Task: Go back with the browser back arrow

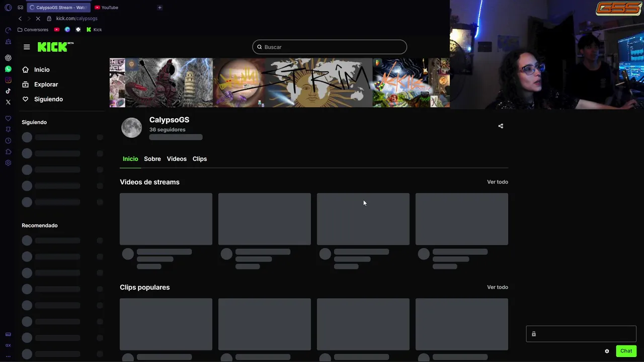Action: tap(20, 19)
